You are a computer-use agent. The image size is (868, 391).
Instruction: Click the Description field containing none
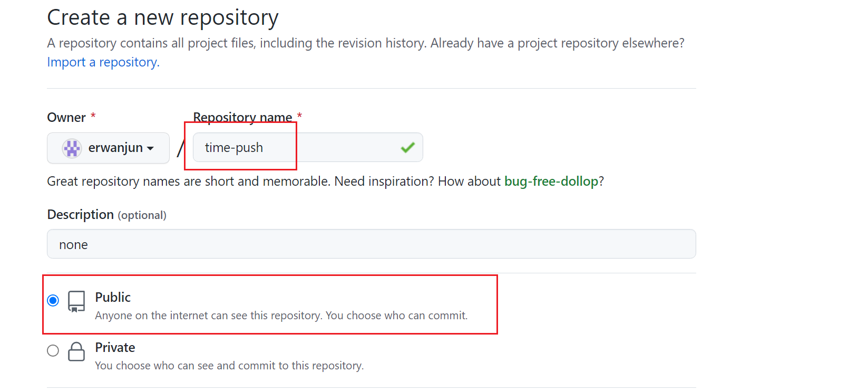coord(372,244)
